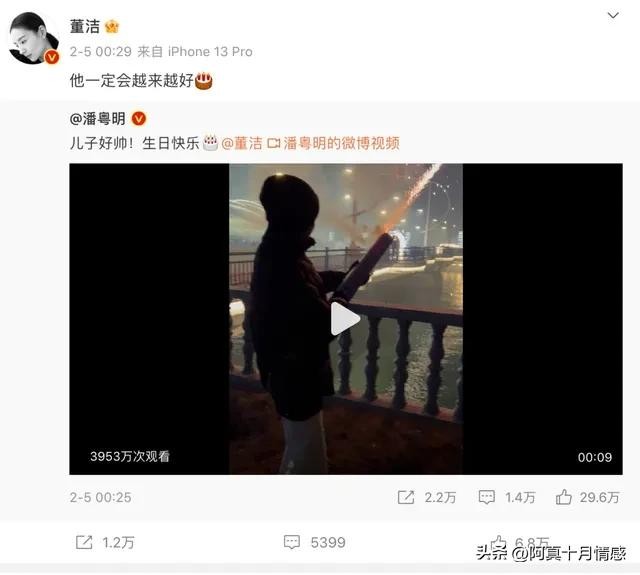The image size is (640, 575).
Task: Open the @董洁 mention in the reposted text
Action: pyautogui.click(x=242, y=143)
